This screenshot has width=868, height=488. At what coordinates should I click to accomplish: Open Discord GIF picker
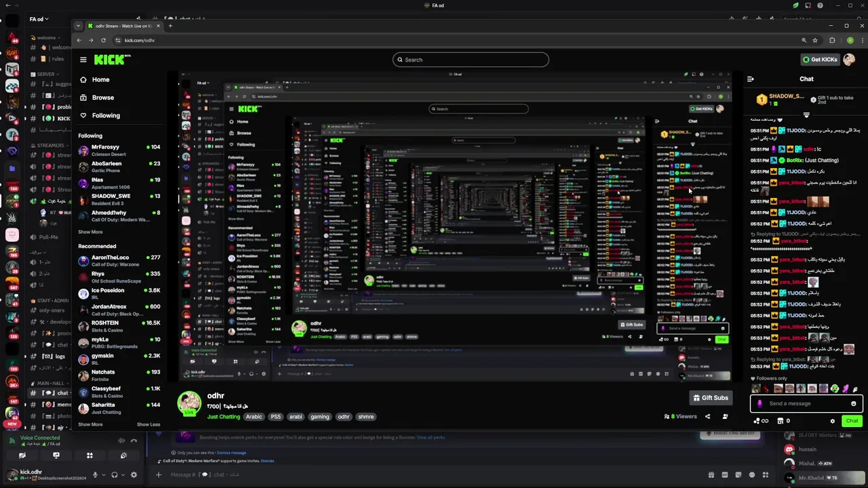click(725, 475)
